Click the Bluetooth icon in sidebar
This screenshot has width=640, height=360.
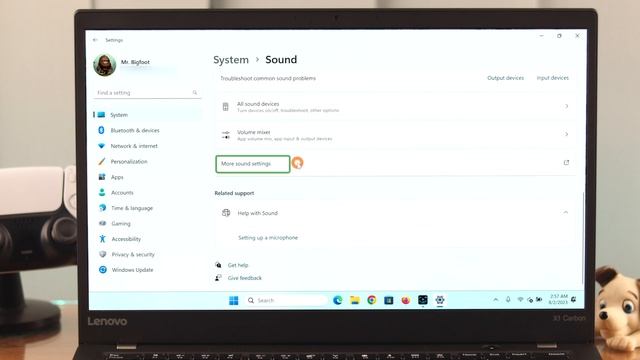click(101, 130)
